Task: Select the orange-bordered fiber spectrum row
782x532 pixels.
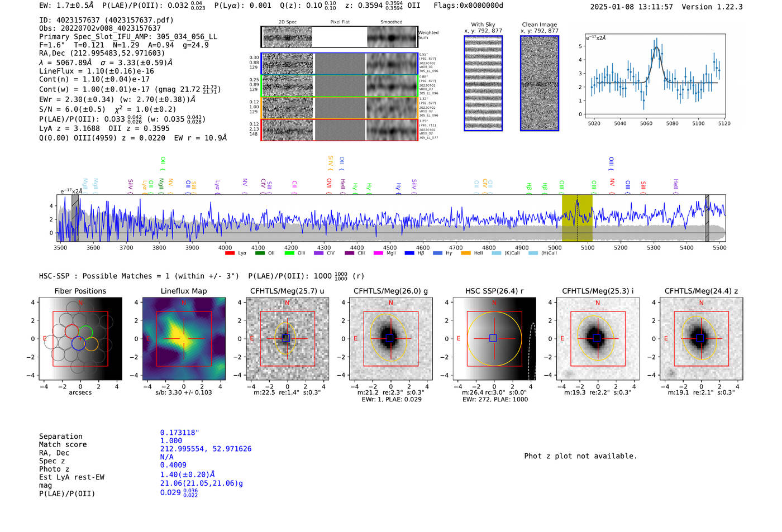Action: pyautogui.click(x=340, y=108)
